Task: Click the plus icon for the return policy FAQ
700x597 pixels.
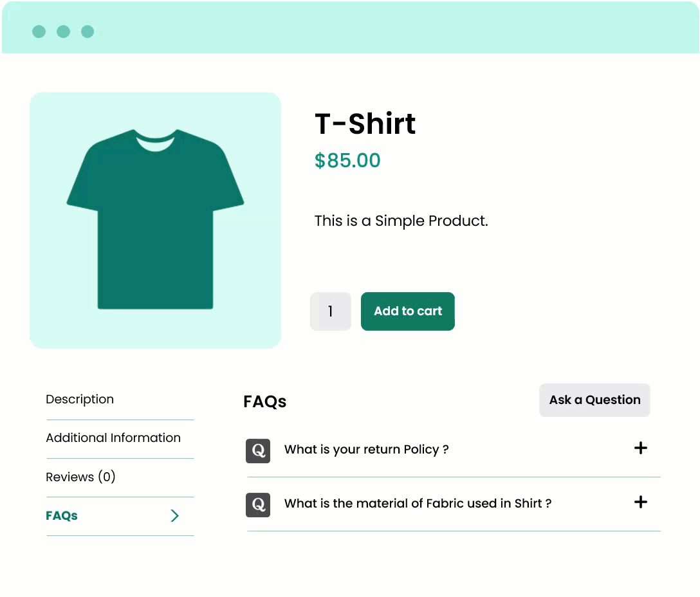Action: click(641, 448)
